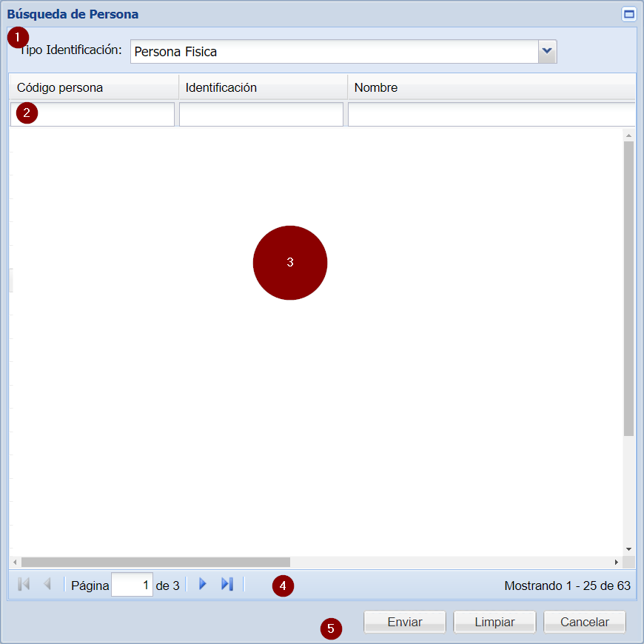The image size is (644, 644).
Task: Click the vertical scrollbar down arrow
Action: pos(628,549)
